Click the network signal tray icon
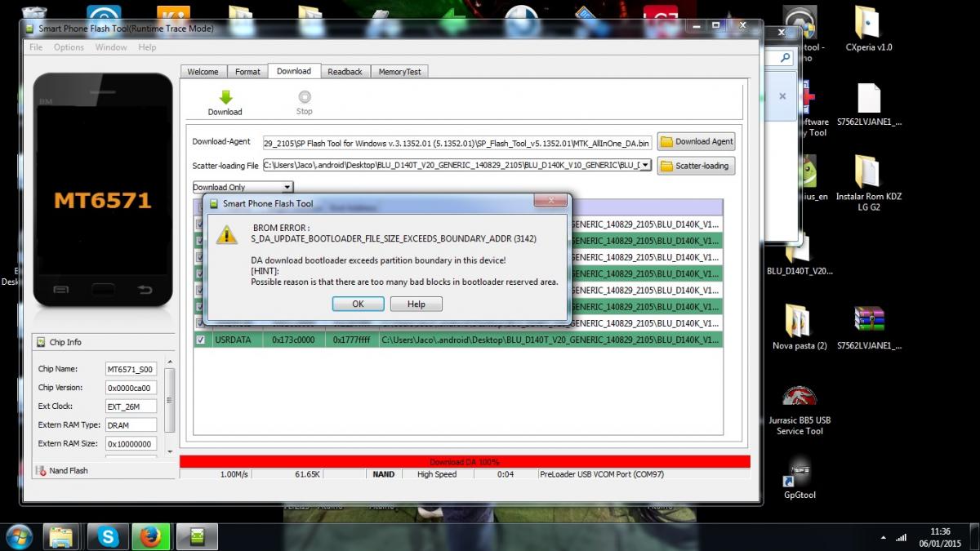Screen dimensions: 980x551 pyautogui.click(x=902, y=537)
